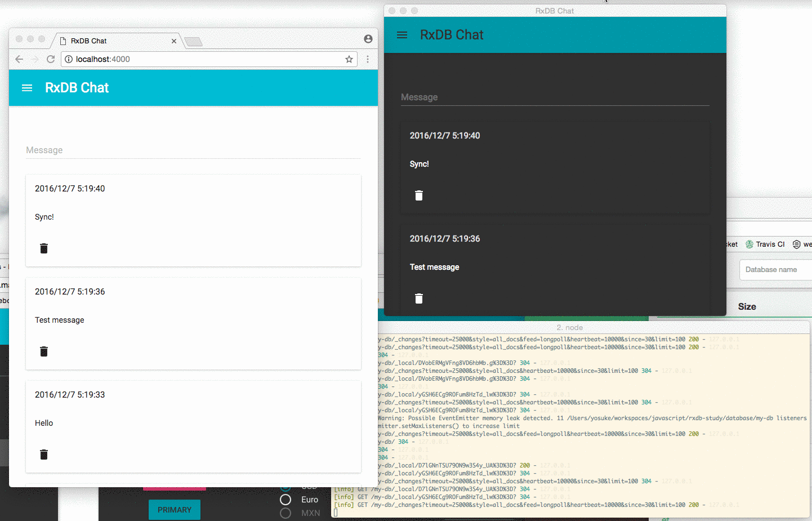Click Sync! text in dark chat window
Image resolution: width=812 pixels, height=521 pixels.
coord(420,164)
